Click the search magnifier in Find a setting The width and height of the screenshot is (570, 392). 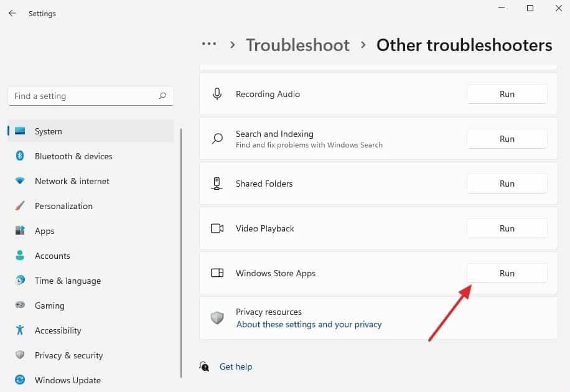pyautogui.click(x=162, y=96)
